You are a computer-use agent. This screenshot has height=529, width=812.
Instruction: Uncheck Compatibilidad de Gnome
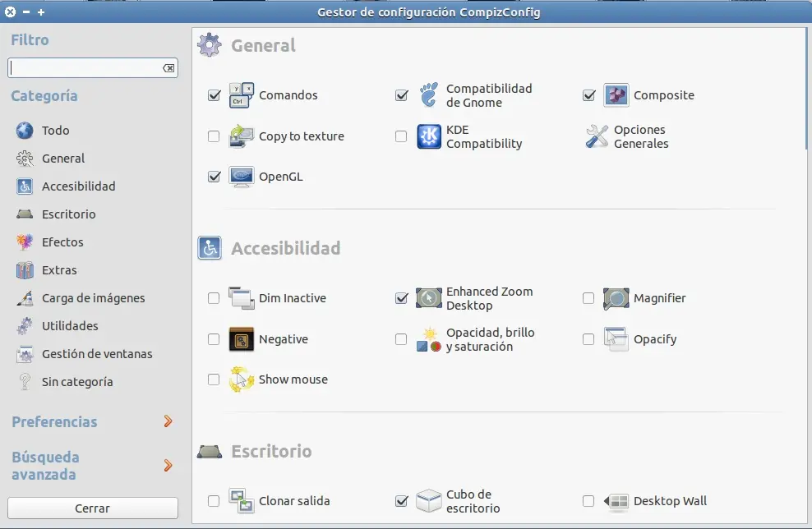401,95
